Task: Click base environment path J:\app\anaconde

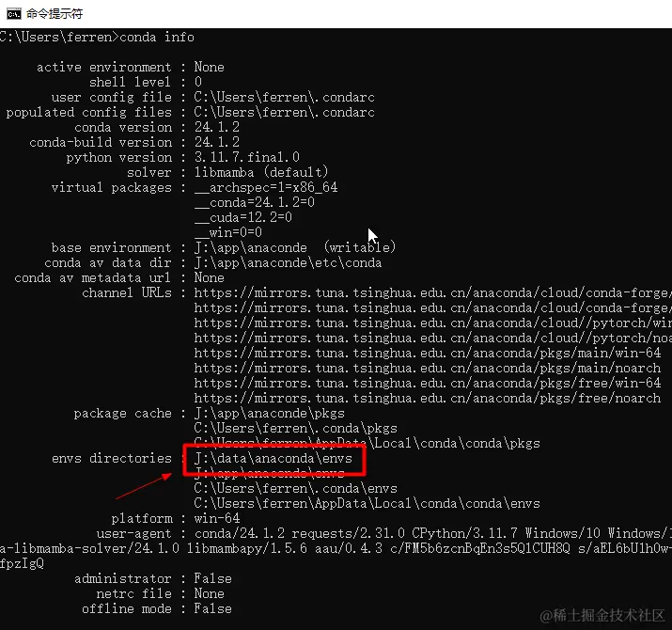Action: (x=251, y=248)
